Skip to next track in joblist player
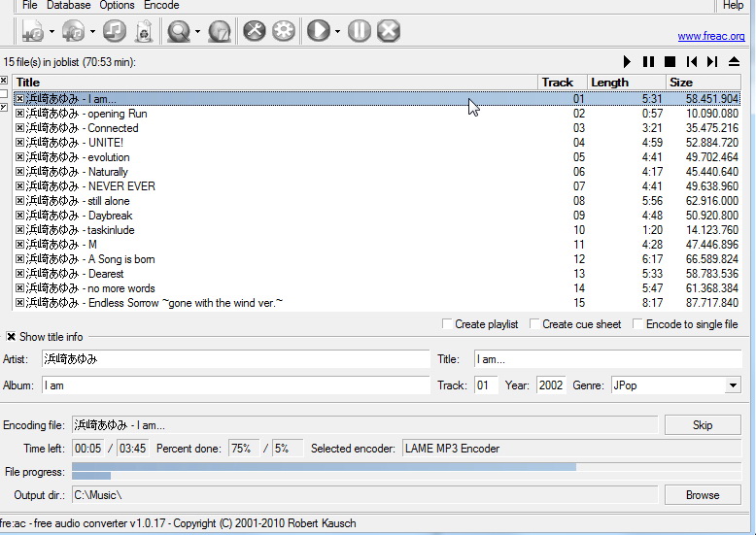Screen dimensions: 756x535 712,62
